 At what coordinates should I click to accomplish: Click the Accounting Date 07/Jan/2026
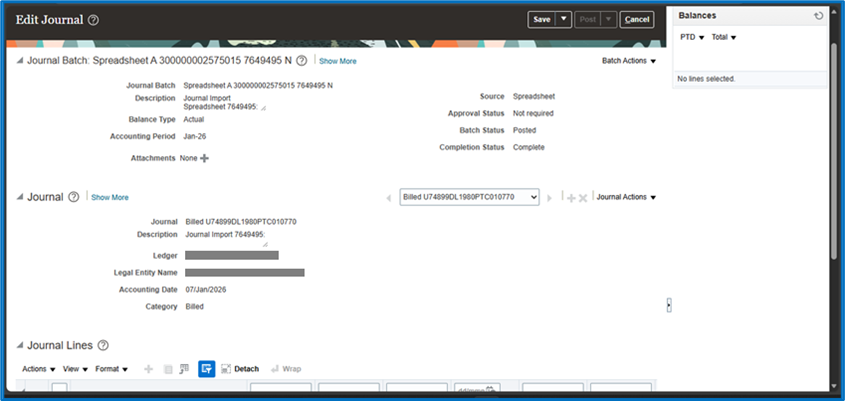pos(206,290)
